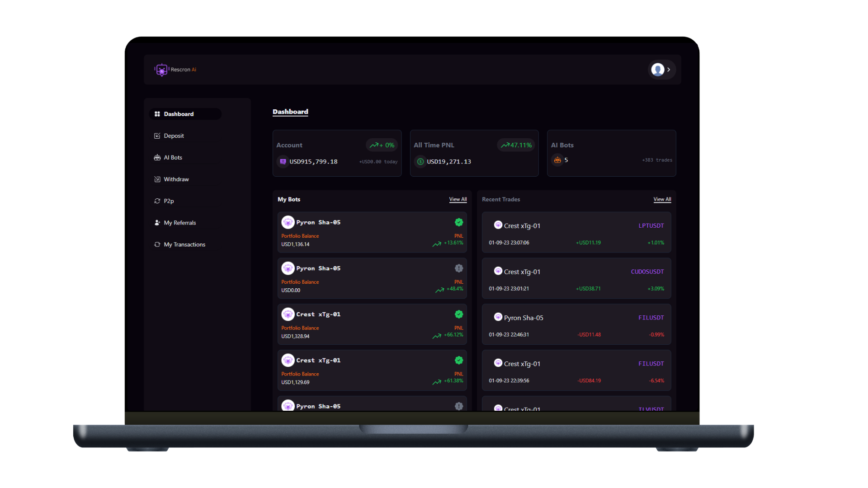This screenshot has height=488, width=868.
Task: Expand the bottom Pyron Sha-05 bot card
Action: [372, 405]
